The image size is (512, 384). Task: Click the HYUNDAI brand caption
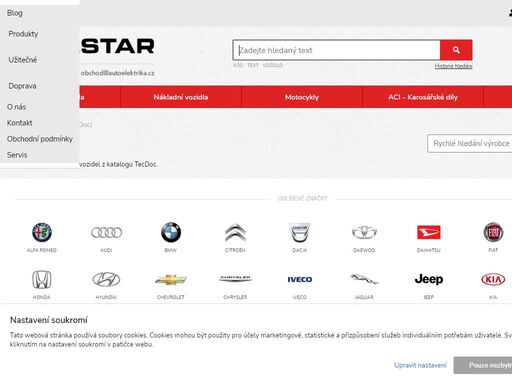coord(106,297)
